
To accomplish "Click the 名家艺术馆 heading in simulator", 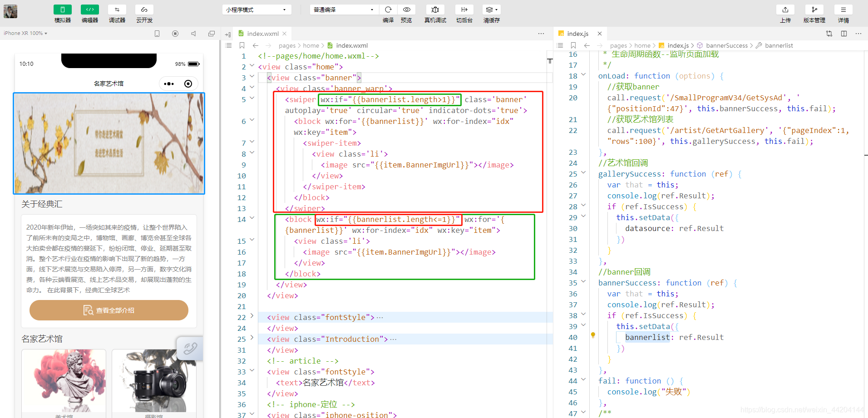I will click(42, 339).
